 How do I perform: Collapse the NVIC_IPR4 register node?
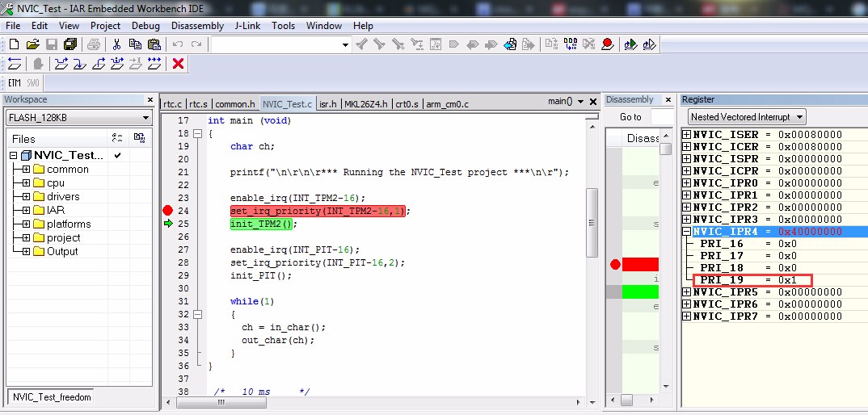686,232
